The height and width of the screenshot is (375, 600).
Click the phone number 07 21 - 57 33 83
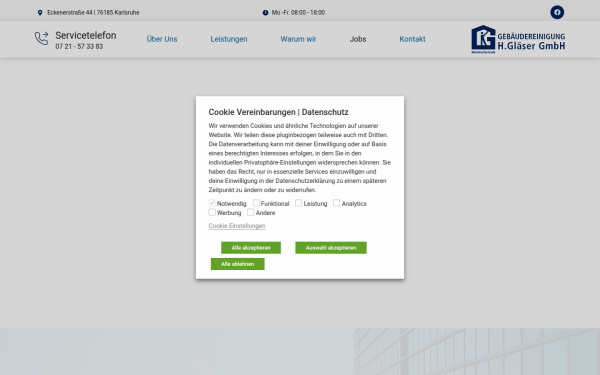(x=79, y=46)
